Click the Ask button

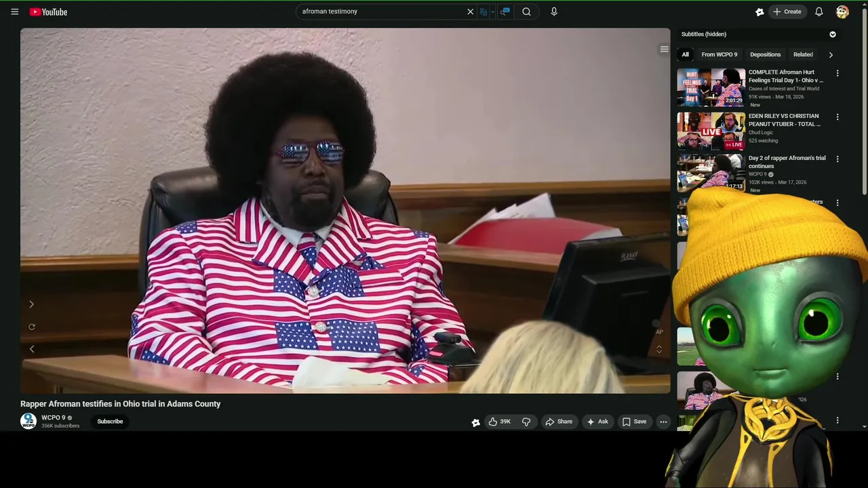point(597,422)
